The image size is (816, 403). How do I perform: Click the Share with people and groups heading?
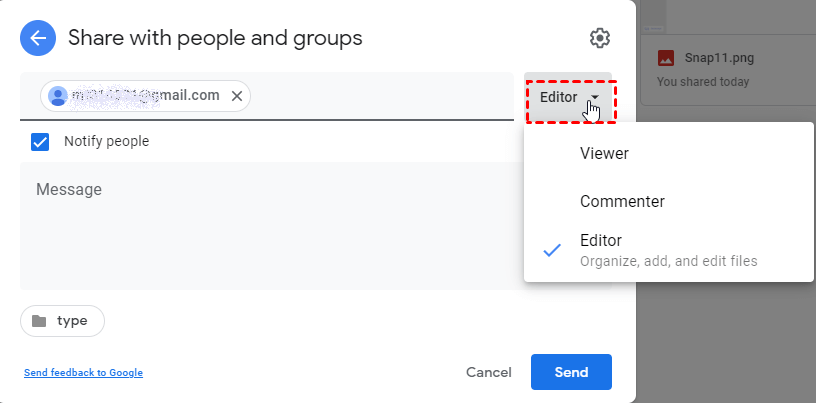click(215, 39)
